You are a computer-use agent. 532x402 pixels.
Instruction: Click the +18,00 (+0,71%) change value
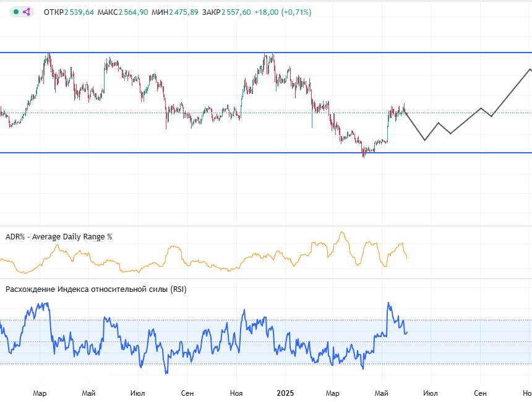[x=283, y=12]
